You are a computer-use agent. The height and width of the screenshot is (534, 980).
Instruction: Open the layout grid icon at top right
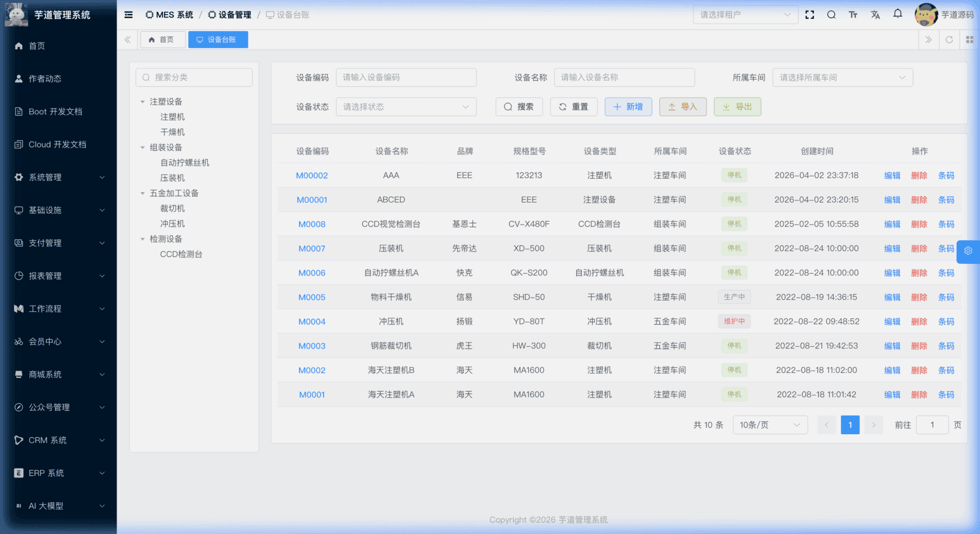[970, 39]
